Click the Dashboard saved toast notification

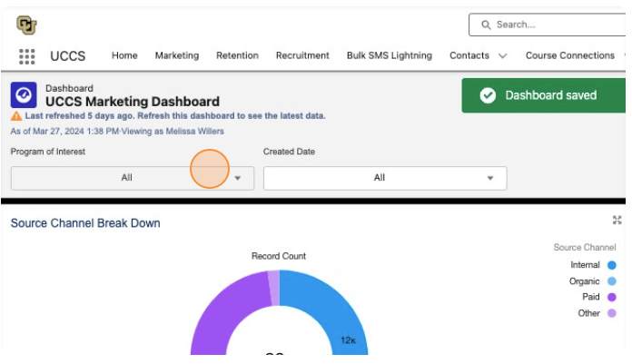click(x=543, y=95)
